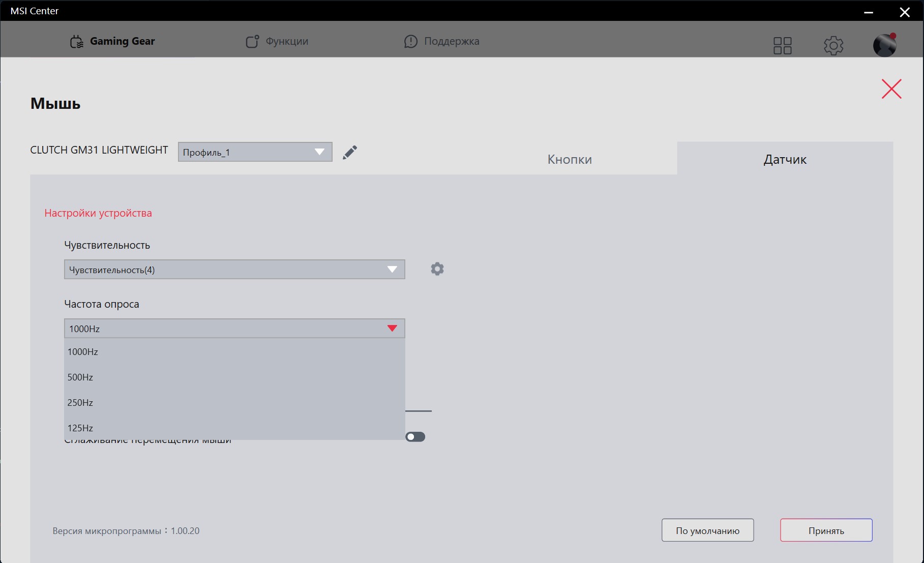The width and height of the screenshot is (924, 563).
Task: Switch to the Кнопки tab
Action: click(x=570, y=159)
